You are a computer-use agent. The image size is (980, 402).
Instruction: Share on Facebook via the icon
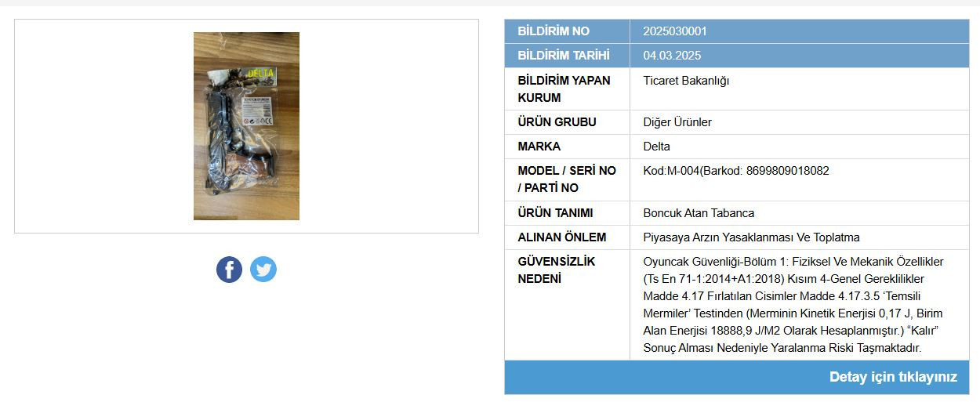[x=229, y=270]
